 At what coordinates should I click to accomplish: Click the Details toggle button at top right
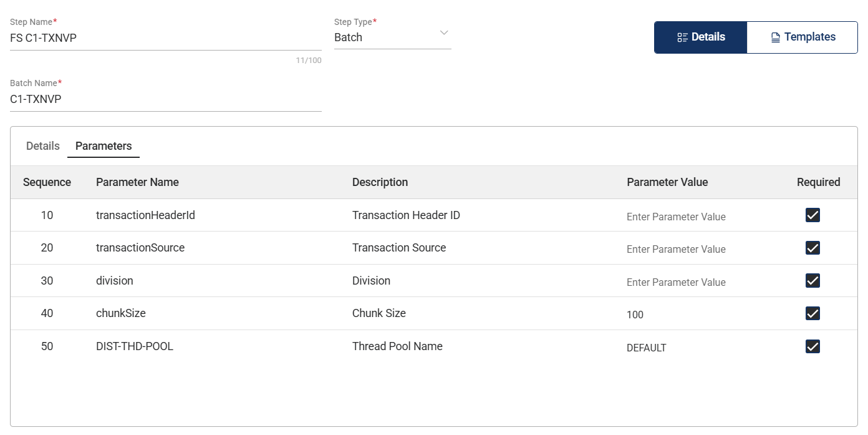click(x=701, y=37)
